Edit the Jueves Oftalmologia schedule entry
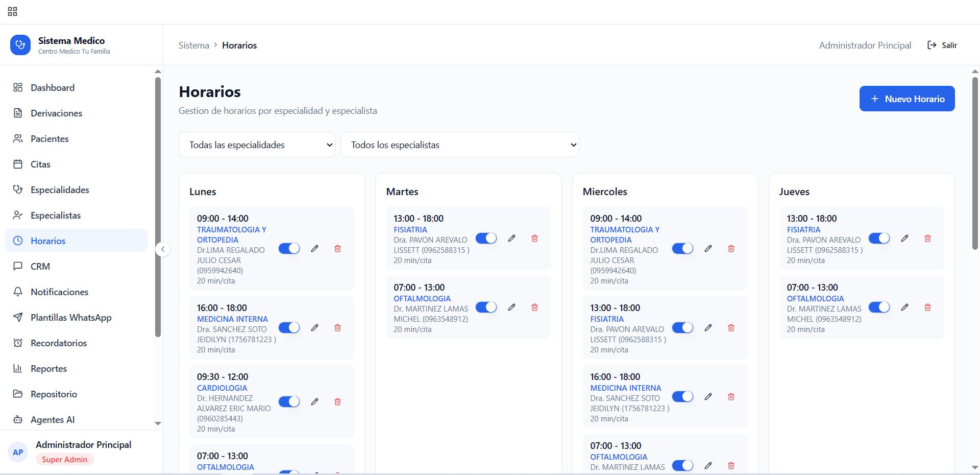The image size is (980, 475). pyautogui.click(x=904, y=307)
